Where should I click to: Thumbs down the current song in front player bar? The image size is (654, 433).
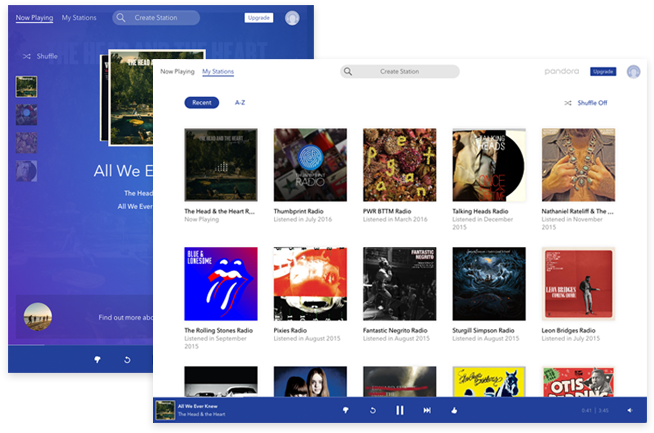pos(345,410)
